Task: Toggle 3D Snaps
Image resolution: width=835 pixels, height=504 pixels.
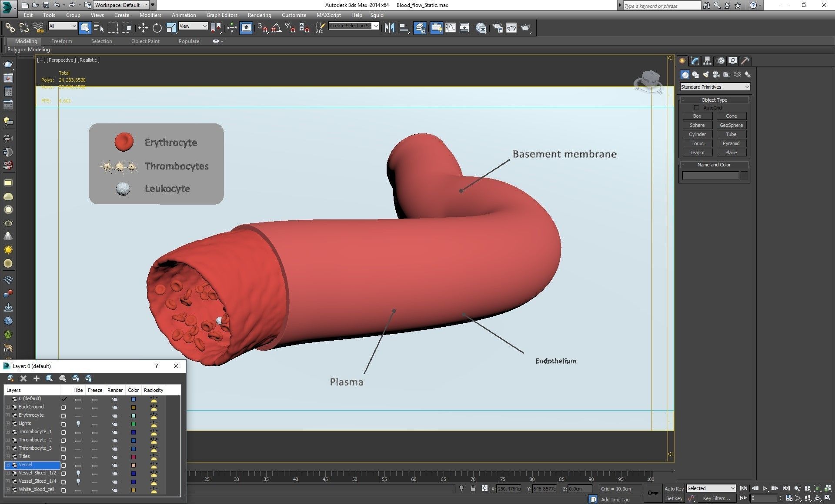Action: (262, 28)
